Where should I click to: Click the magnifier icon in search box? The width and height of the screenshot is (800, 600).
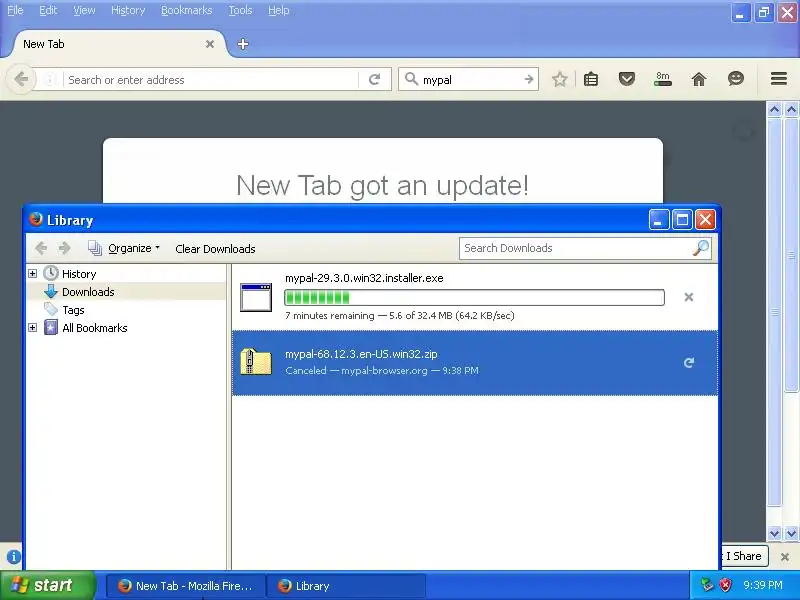pos(411,79)
